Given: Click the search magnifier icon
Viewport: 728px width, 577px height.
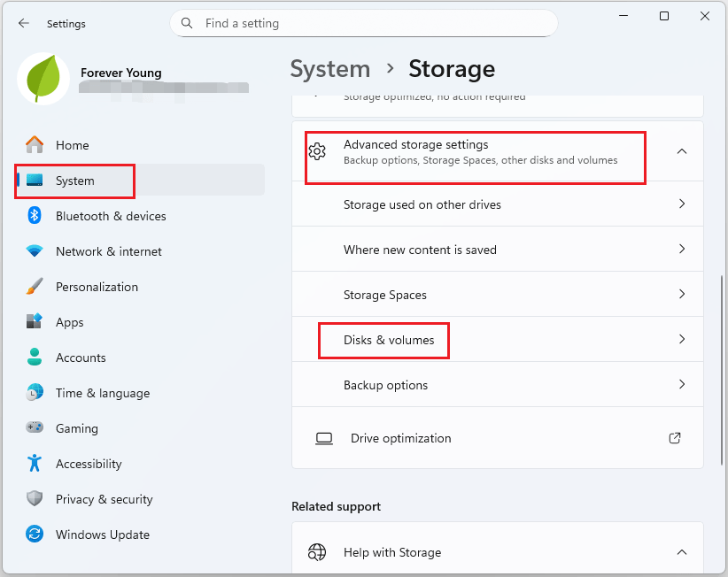Looking at the screenshot, I should click(187, 23).
